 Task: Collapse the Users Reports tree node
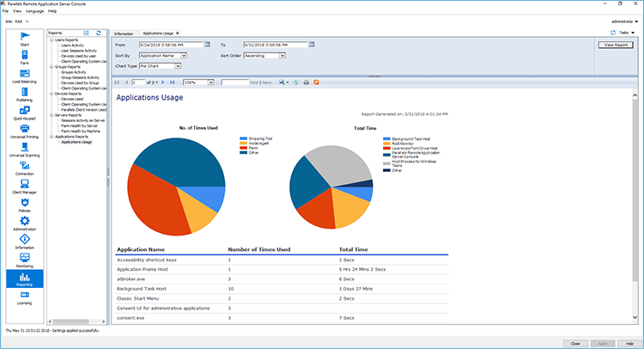tap(52, 40)
